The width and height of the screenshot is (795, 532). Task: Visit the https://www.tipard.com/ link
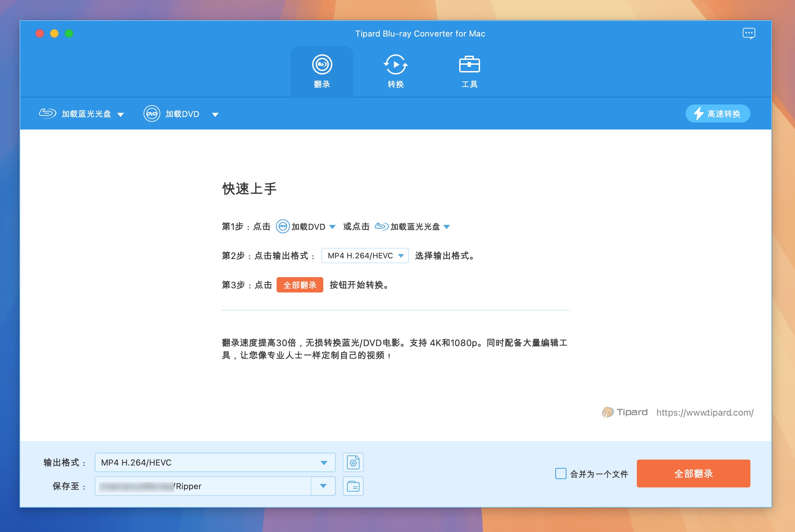704,413
